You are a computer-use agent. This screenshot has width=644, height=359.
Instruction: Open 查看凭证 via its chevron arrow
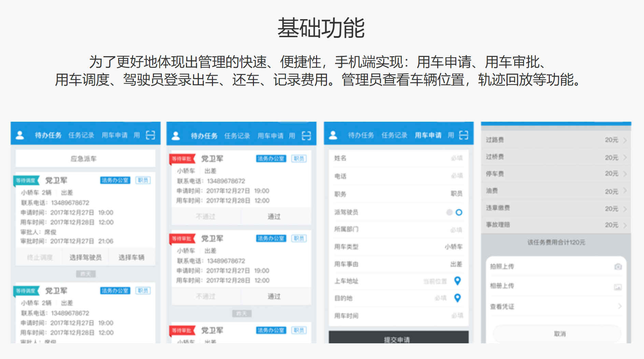tap(619, 306)
